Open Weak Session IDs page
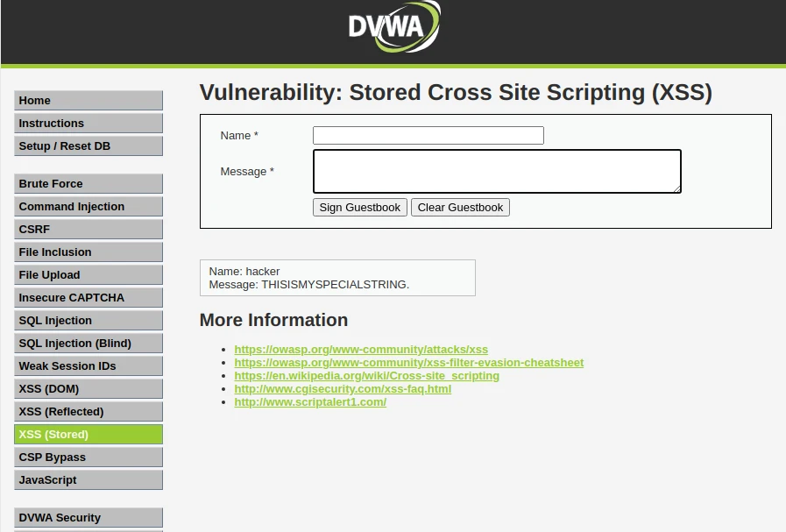The width and height of the screenshot is (786, 532). click(89, 366)
